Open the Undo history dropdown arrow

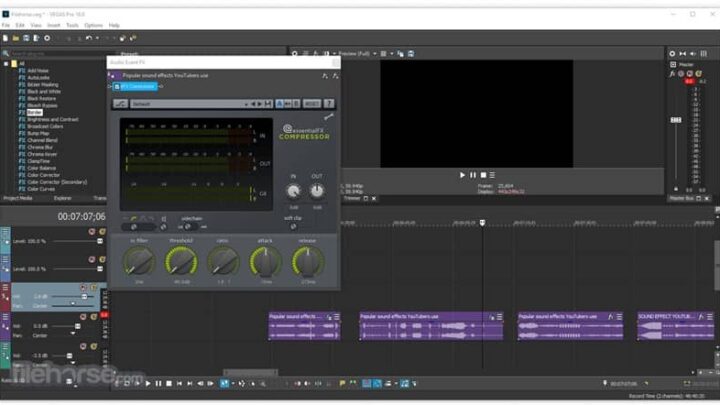pyautogui.click(x=97, y=39)
